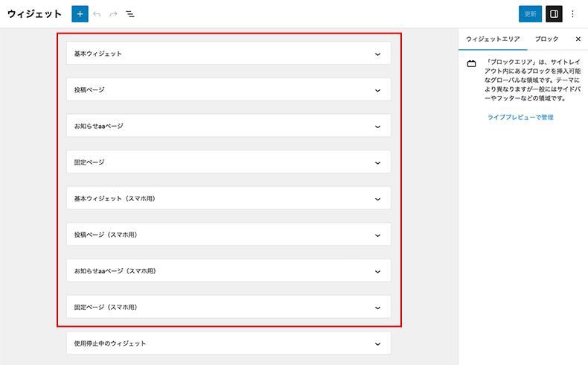Switch to the ウィジェットエリア tab

point(490,39)
